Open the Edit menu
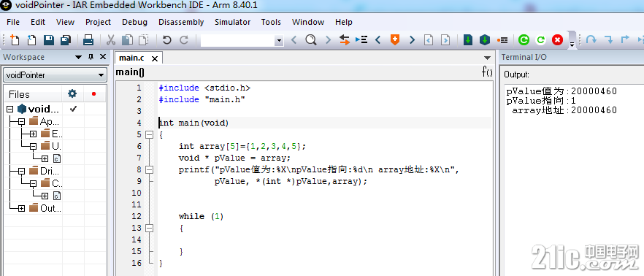 click(x=38, y=22)
